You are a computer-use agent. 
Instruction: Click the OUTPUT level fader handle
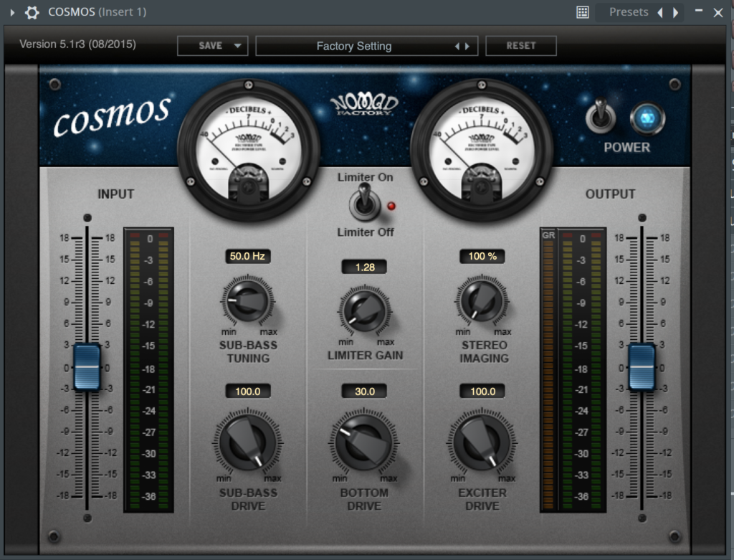pos(642,367)
